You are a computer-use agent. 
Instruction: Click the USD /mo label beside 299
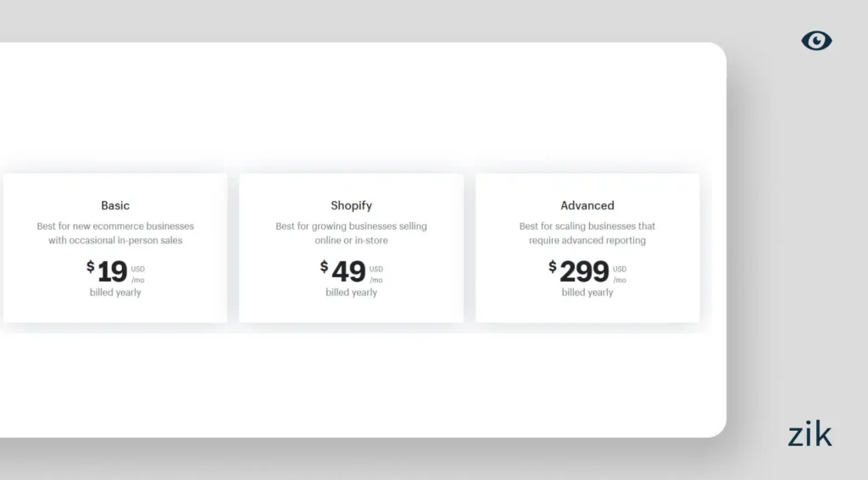click(x=620, y=274)
